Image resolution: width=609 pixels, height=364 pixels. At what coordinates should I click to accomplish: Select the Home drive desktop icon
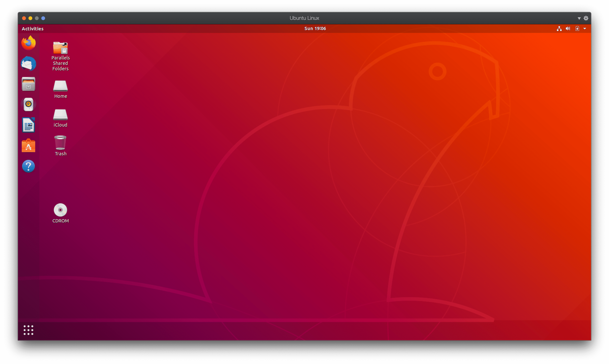pyautogui.click(x=60, y=89)
